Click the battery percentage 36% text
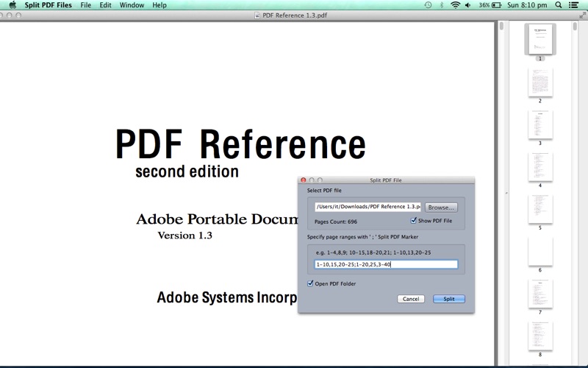This screenshot has height=368, width=588. [x=484, y=5]
